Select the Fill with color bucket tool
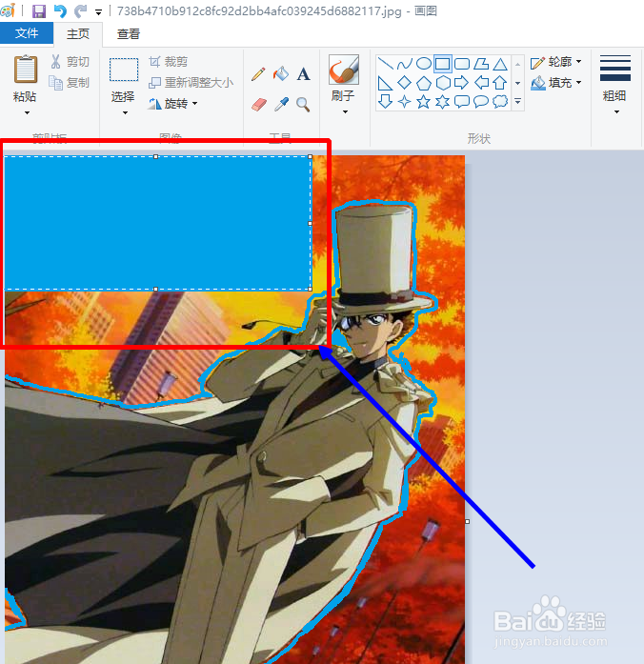644x664 pixels. [x=281, y=74]
